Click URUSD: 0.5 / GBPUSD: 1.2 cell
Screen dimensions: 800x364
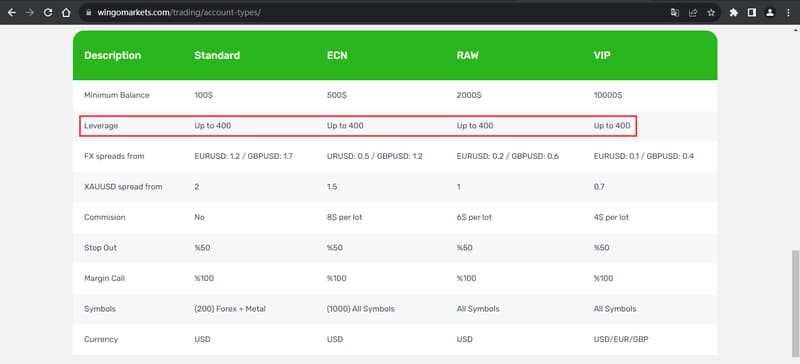point(375,156)
